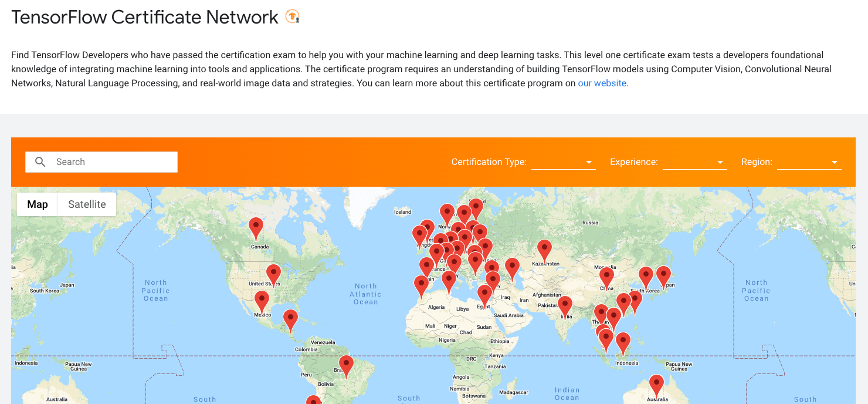The height and width of the screenshot is (404, 868).
Task: Switch to the Map view tab
Action: pos(38,204)
